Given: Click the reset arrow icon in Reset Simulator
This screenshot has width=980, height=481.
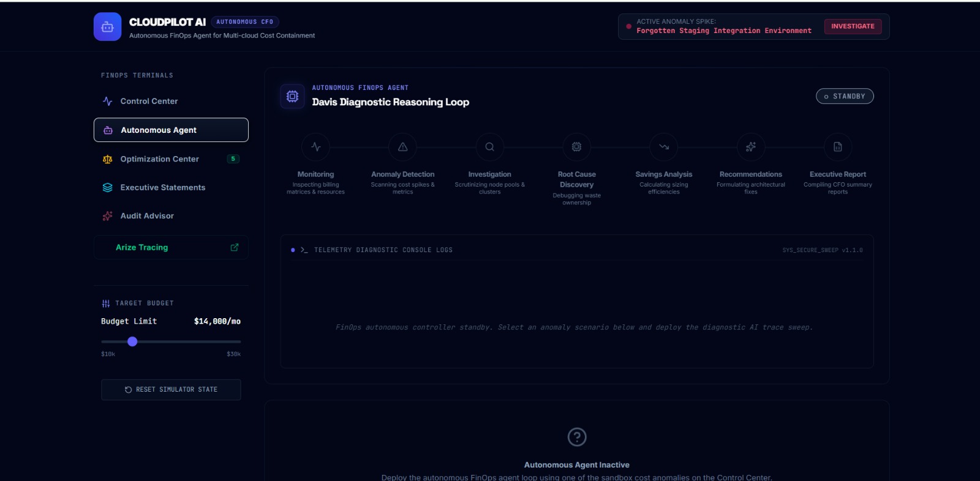Looking at the screenshot, I should click(x=128, y=390).
